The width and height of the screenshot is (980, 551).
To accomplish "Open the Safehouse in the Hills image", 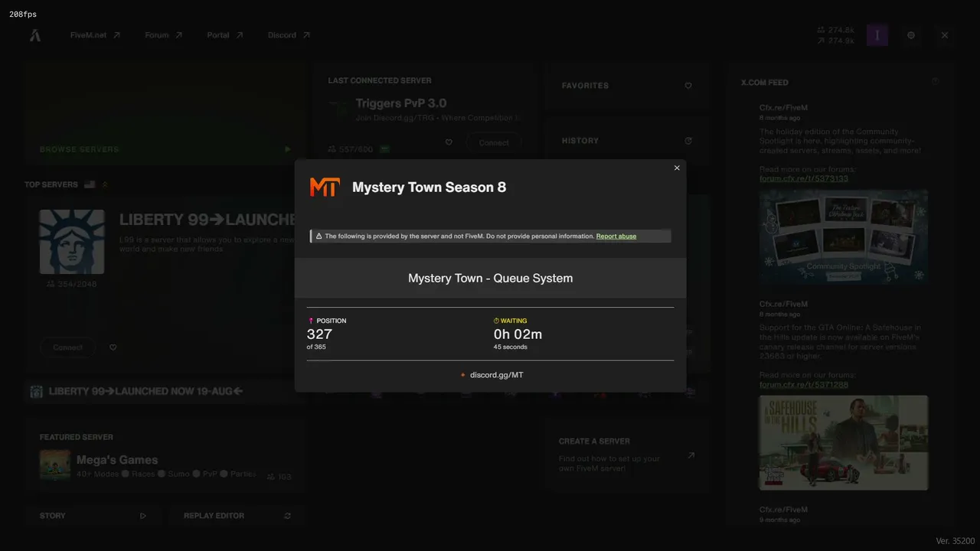I will (844, 442).
